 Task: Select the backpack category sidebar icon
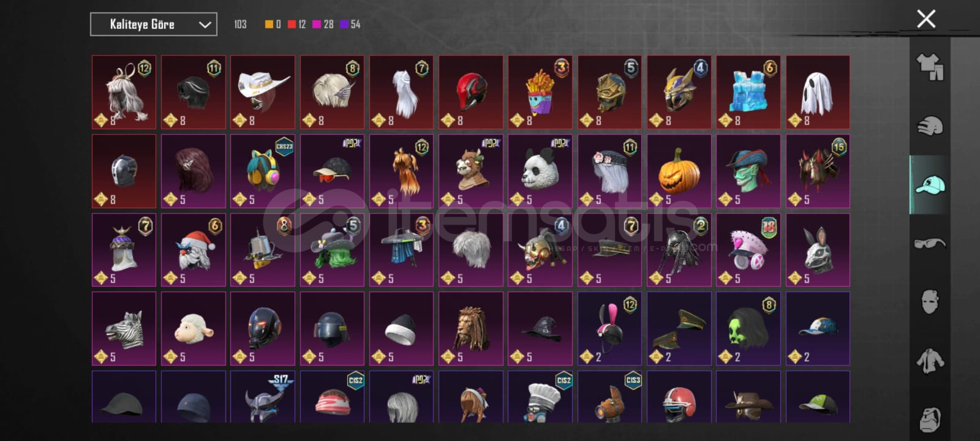click(x=930, y=420)
